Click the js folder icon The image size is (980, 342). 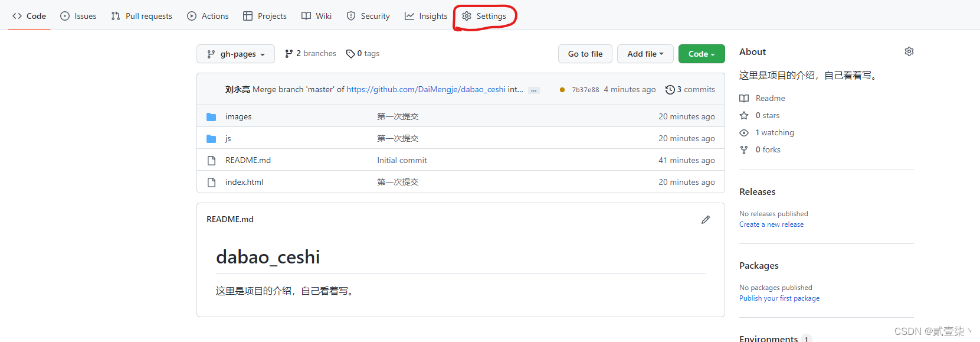click(x=211, y=138)
